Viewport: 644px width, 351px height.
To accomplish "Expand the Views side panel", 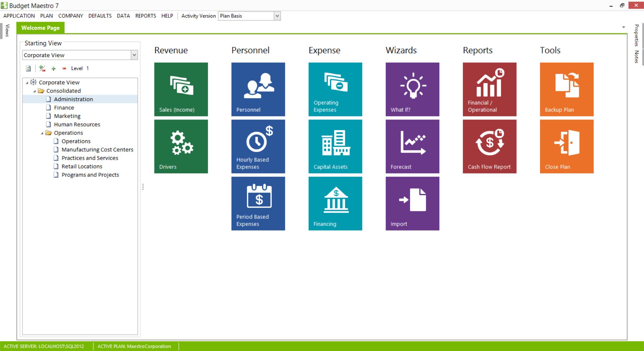I will [7, 31].
